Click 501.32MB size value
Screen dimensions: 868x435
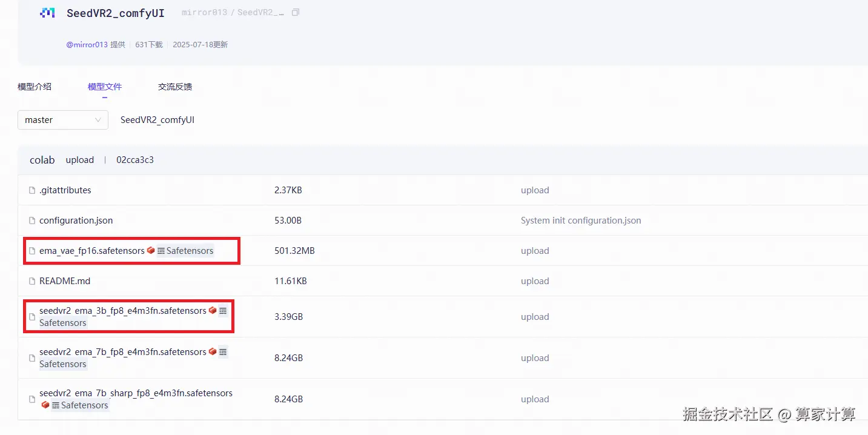(294, 251)
